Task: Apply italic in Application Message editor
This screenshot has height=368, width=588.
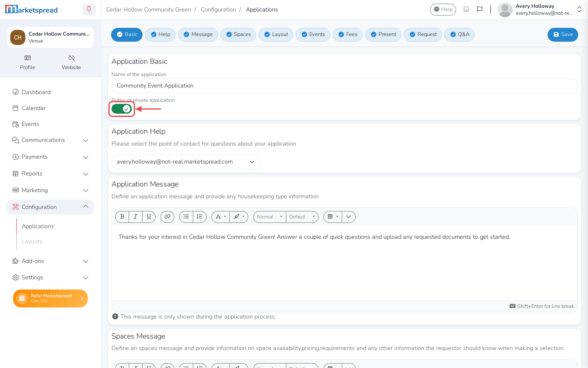Action: point(136,217)
